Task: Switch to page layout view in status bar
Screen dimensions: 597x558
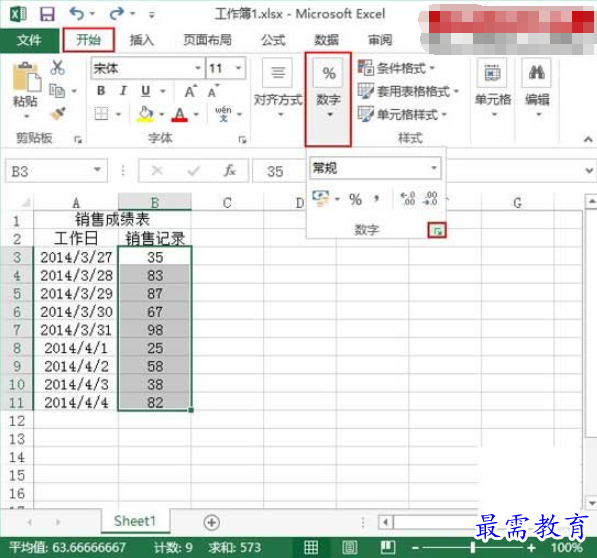Action: point(349,547)
